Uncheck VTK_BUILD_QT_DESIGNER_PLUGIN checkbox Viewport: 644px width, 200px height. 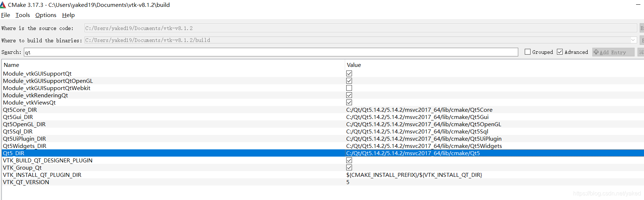(349, 161)
